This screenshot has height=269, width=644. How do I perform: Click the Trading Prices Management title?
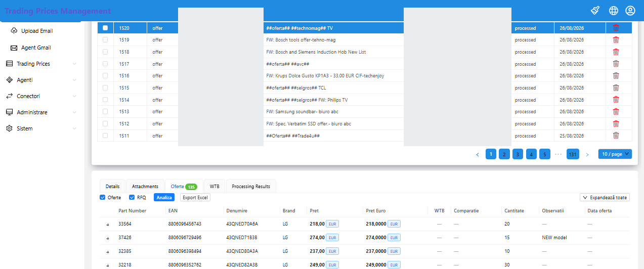point(58,11)
